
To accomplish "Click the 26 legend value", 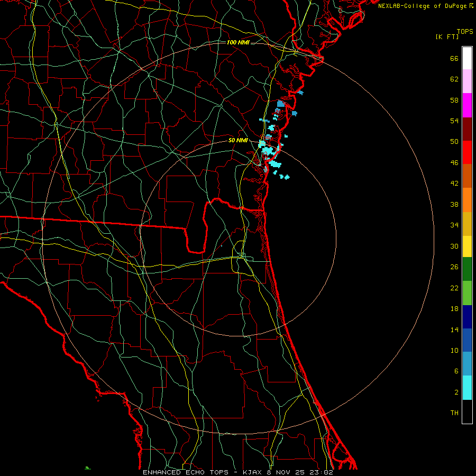I will [454, 267].
